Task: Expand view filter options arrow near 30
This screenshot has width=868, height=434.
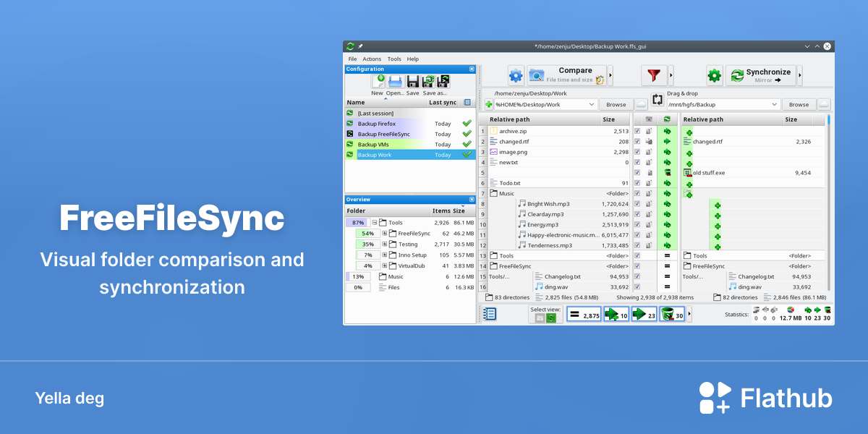Action: pos(689,315)
